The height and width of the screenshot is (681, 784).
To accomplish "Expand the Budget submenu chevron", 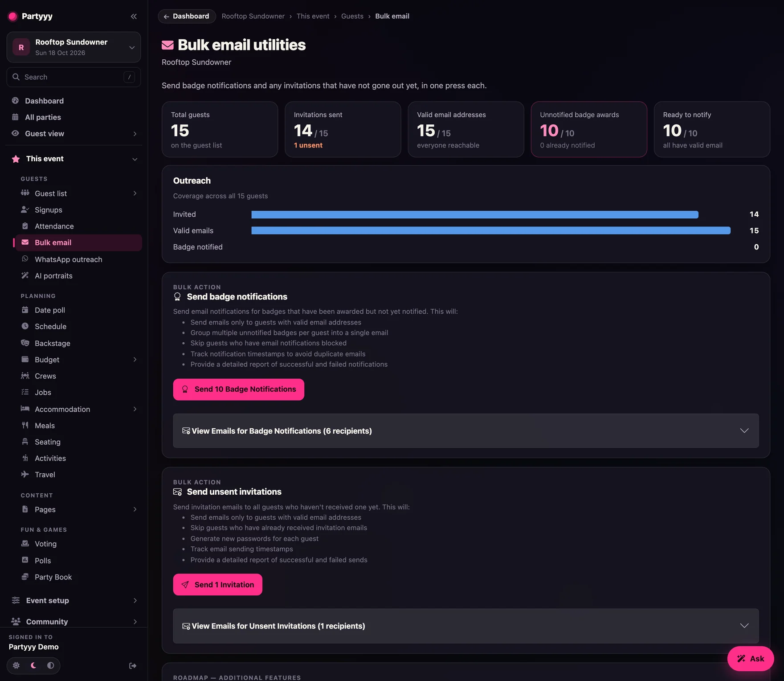I will [x=135, y=360].
